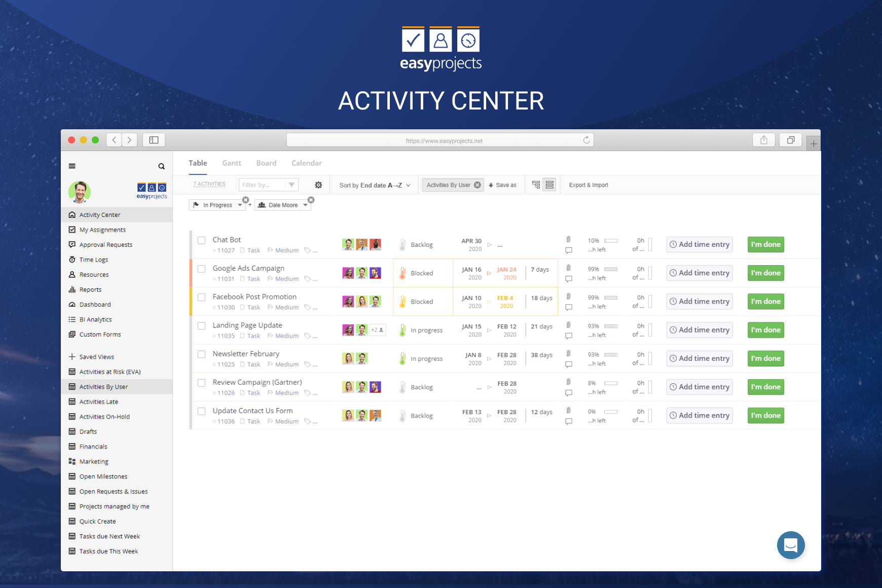Click the comment icon on Chat Bot row
Image resolution: width=882 pixels, height=588 pixels.
[x=569, y=250]
